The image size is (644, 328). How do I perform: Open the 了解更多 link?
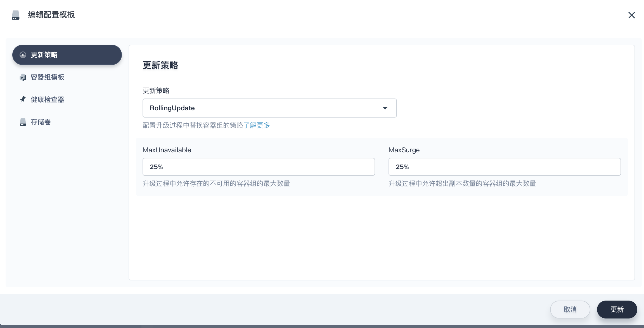[x=257, y=125]
